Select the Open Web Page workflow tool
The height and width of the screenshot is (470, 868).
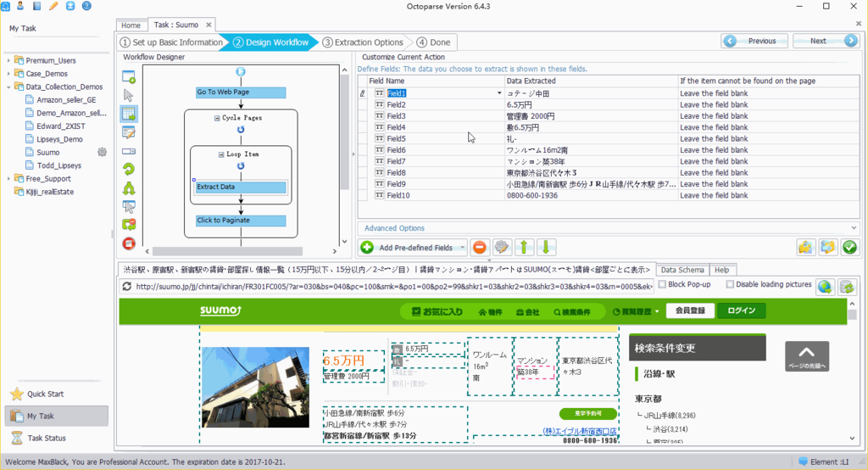[x=129, y=76]
